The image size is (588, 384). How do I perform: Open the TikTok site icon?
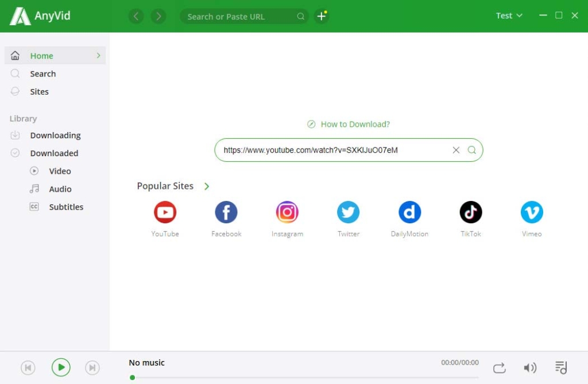click(x=471, y=212)
